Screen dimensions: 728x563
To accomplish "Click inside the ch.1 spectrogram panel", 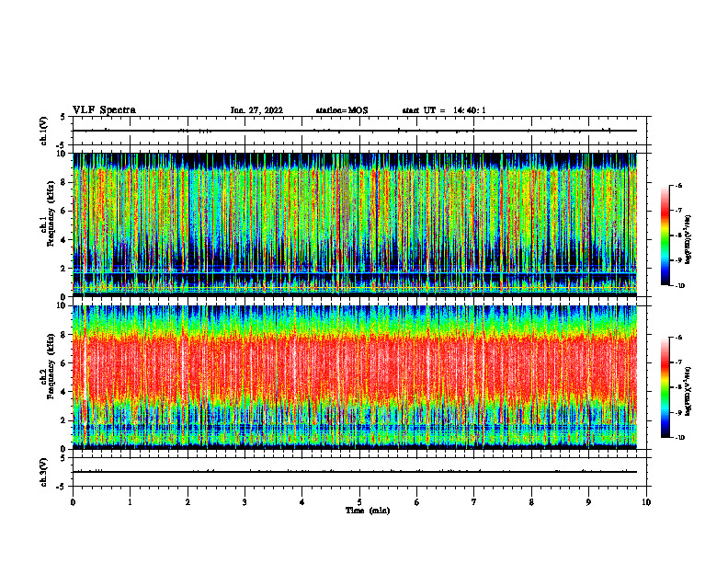I will pos(355,224).
